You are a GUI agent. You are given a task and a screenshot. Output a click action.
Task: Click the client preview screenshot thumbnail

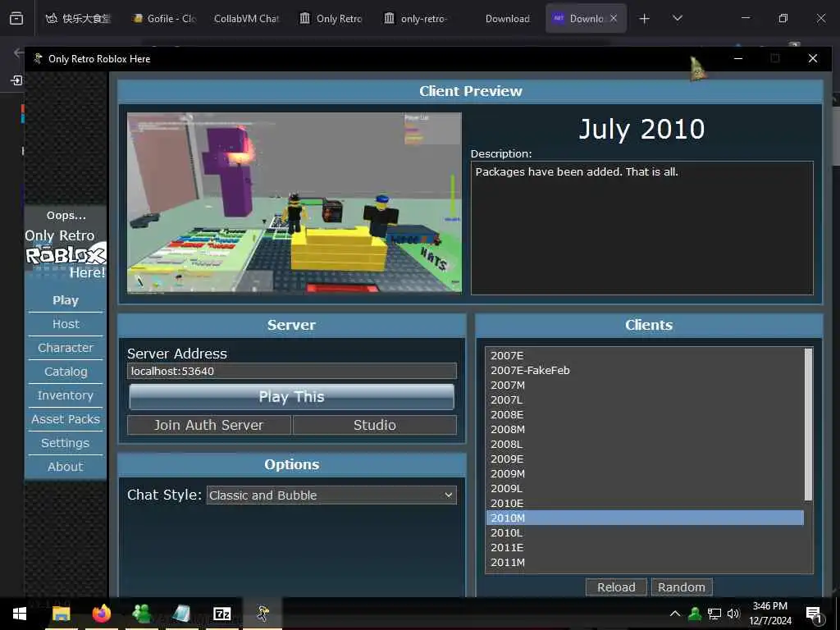pyautogui.click(x=294, y=203)
